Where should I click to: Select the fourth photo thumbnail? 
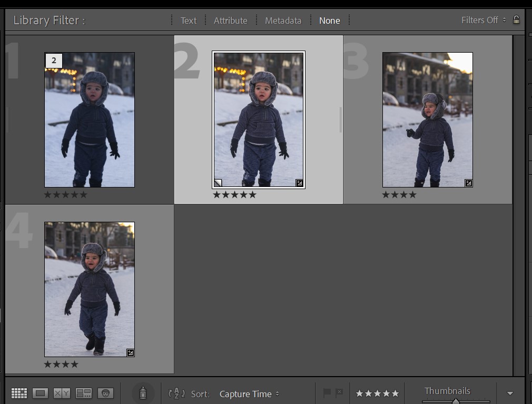tap(90, 289)
